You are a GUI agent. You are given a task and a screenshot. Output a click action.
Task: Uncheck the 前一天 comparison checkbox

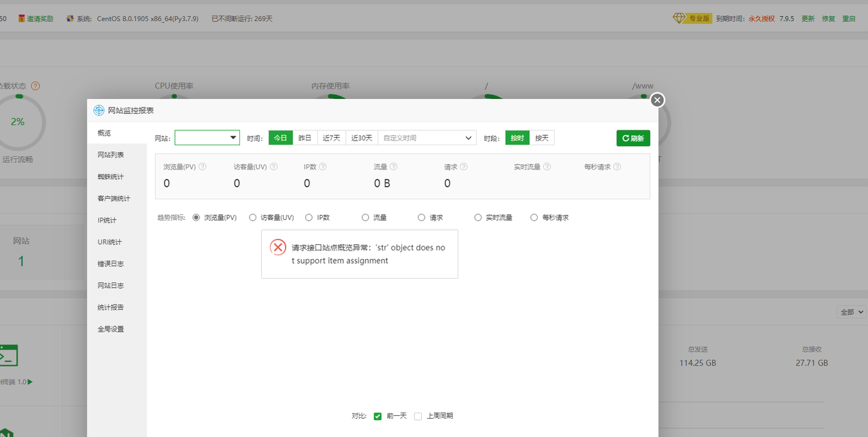(x=378, y=416)
